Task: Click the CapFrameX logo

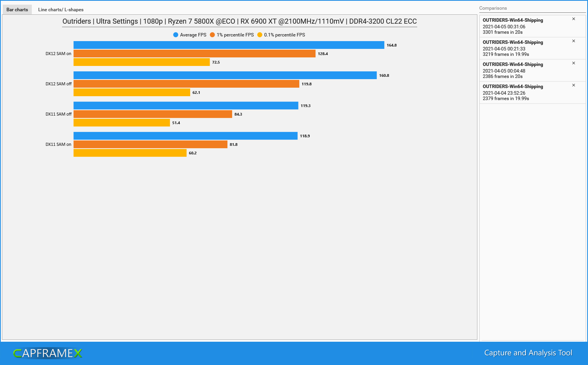Action: pos(48,353)
